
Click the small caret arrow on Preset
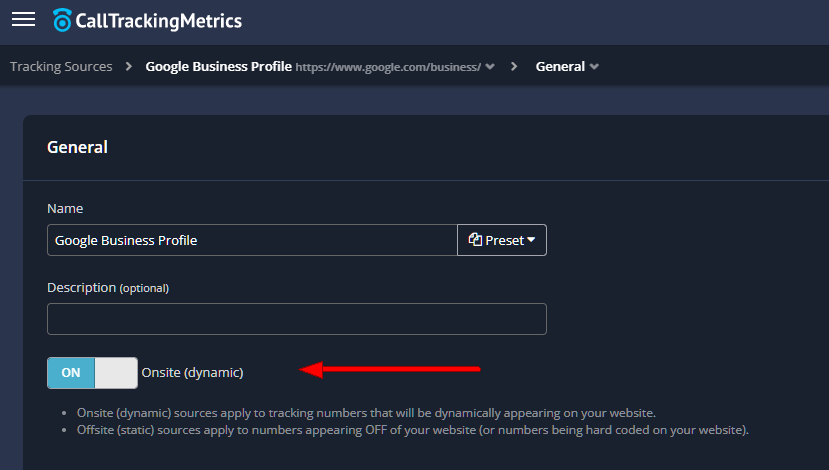tap(531, 240)
